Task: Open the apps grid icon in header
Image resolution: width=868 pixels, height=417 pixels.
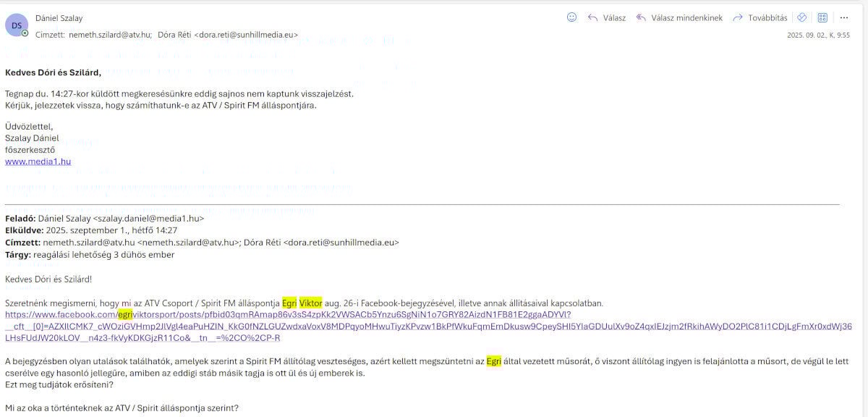Action: (x=822, y=18)
